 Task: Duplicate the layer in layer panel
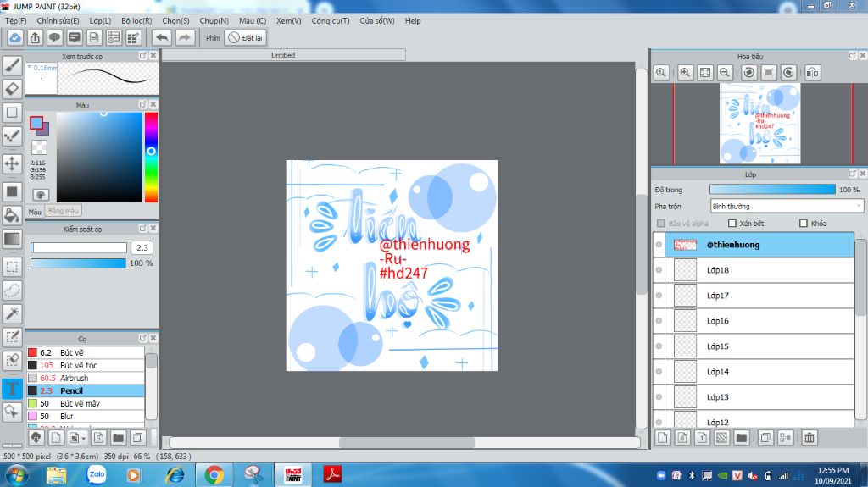coord(765,438)
